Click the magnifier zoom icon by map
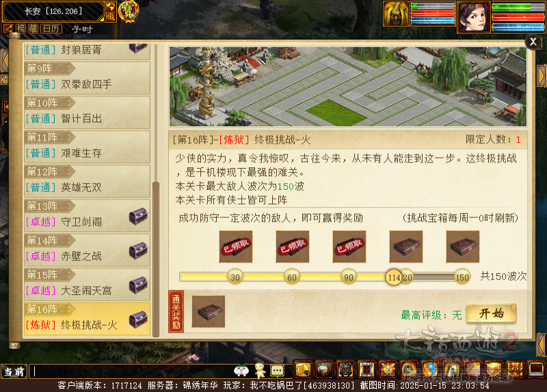The image size is (547, 392). (x=111, y=16)
